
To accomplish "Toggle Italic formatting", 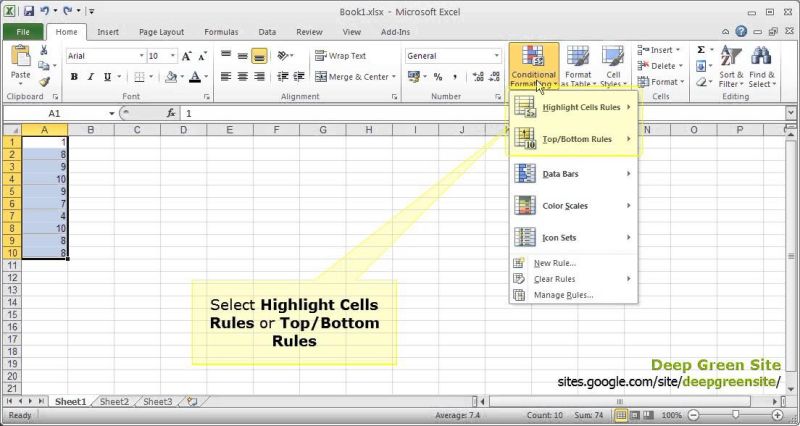I will pyautogui.click(x=90, y=77).
